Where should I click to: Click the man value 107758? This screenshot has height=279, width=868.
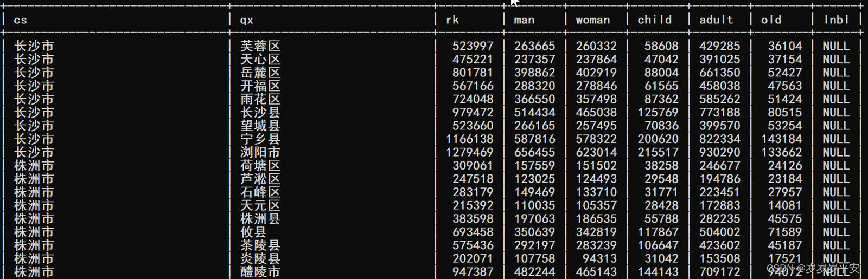coord(535,258)
